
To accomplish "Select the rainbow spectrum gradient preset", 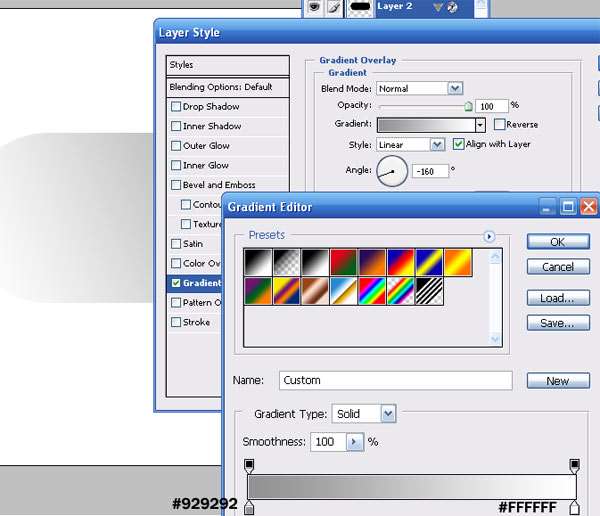I will 372,291.
